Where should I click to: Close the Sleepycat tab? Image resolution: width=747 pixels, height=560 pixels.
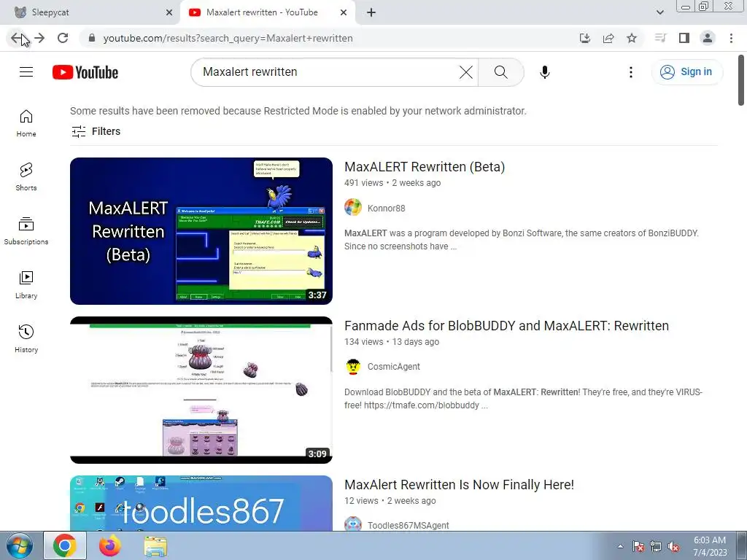[x=169, y=13]
